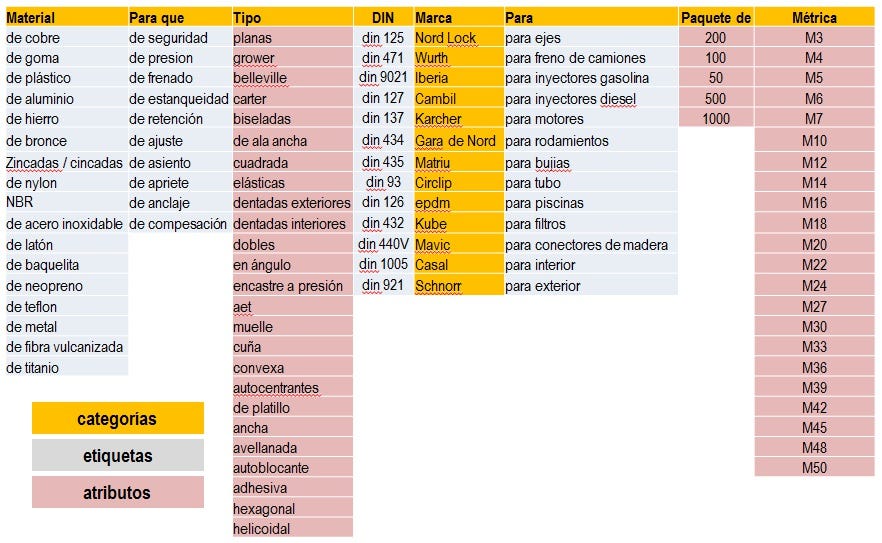
Task: Click the 'de estanqueidad' cell
Action: pyautogui.click(x=179, y=98)
